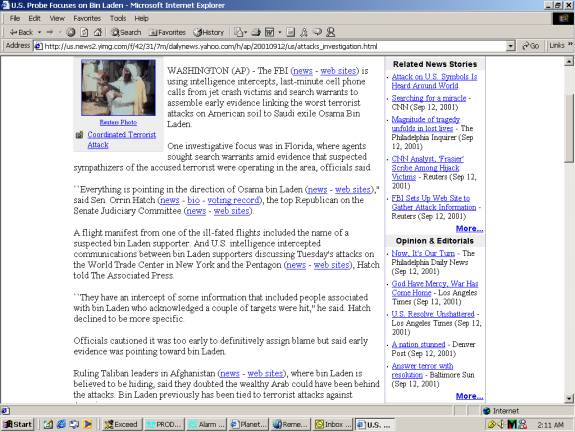The image size is (575, 432).
Task: Click the Forward arrow button
Action: [x=50, y=32]
